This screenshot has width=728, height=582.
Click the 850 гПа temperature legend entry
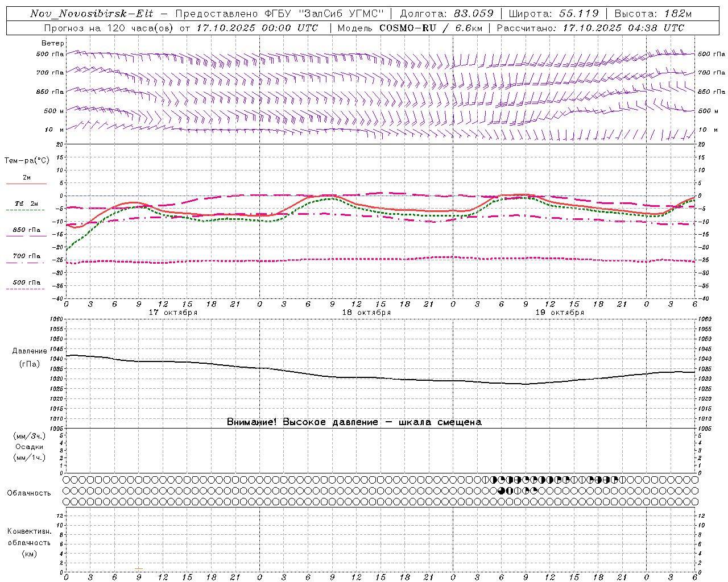click(x=26, y=230)
